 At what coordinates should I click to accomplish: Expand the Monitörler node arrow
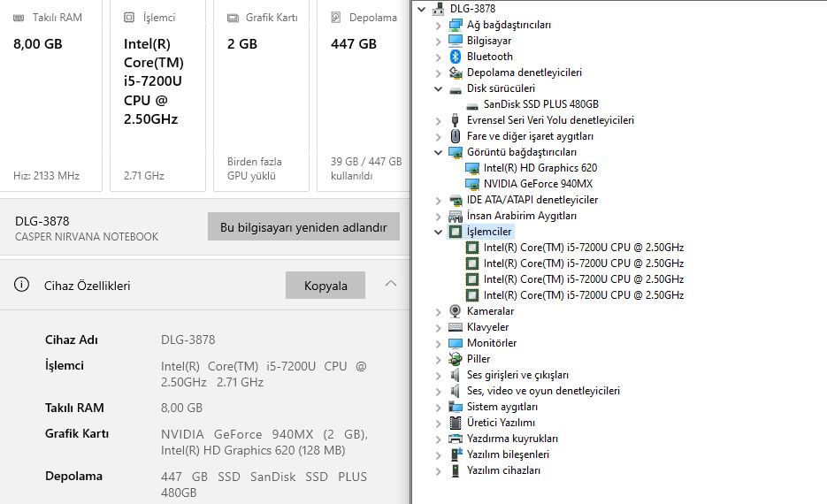point(439,344)
